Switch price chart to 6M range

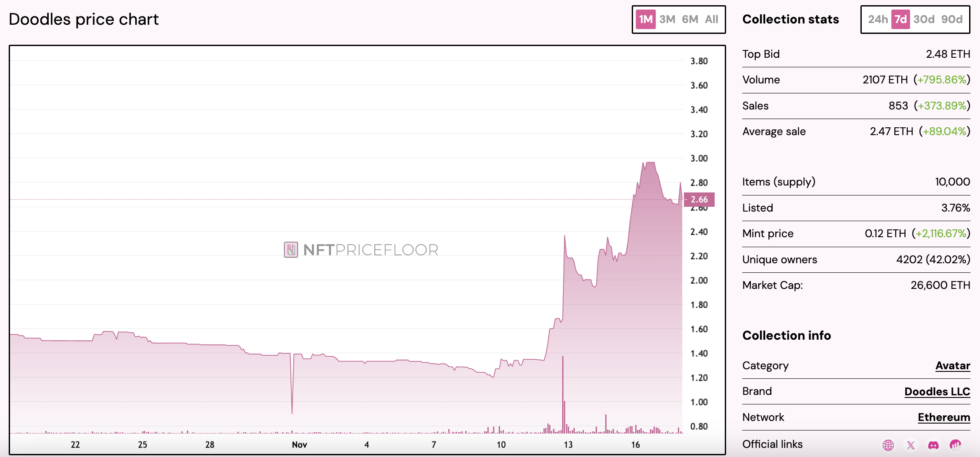(690, 20)
